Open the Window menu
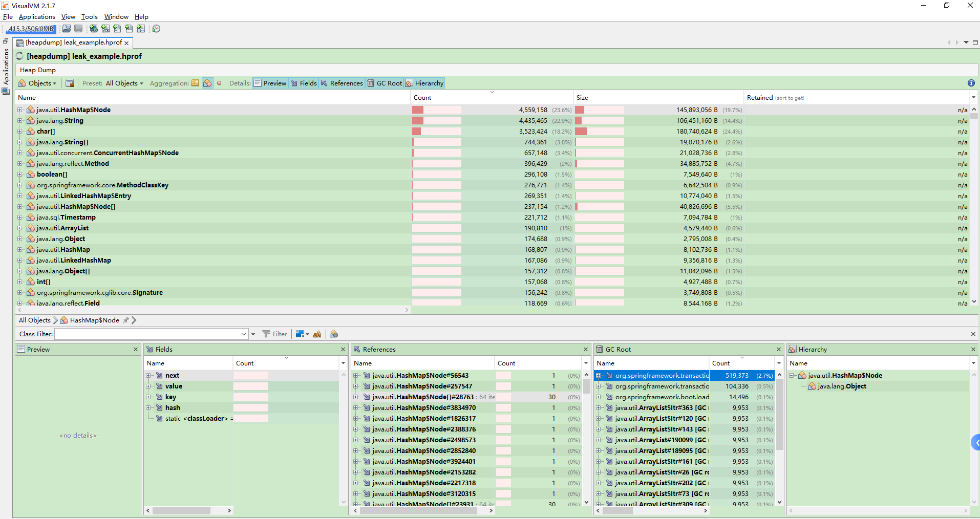This screenshot has width=980, height=519. pyautogui.click(x=116, y=17)
